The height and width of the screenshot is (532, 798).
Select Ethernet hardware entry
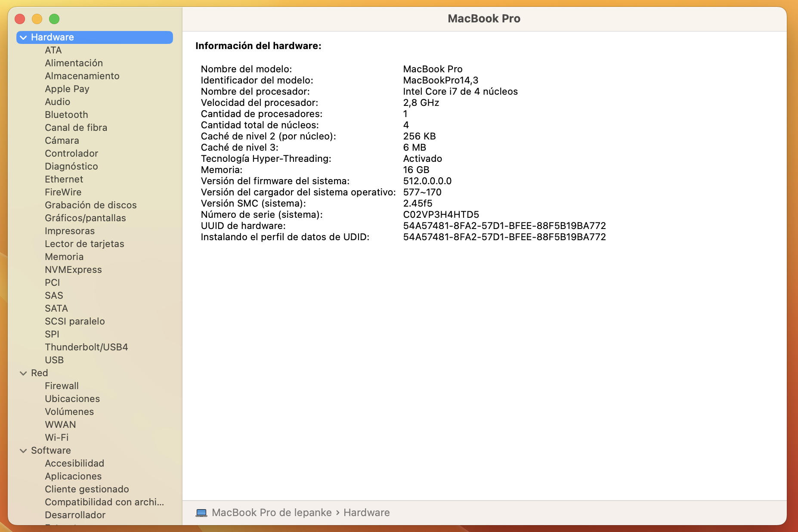(x=64, y=179)
